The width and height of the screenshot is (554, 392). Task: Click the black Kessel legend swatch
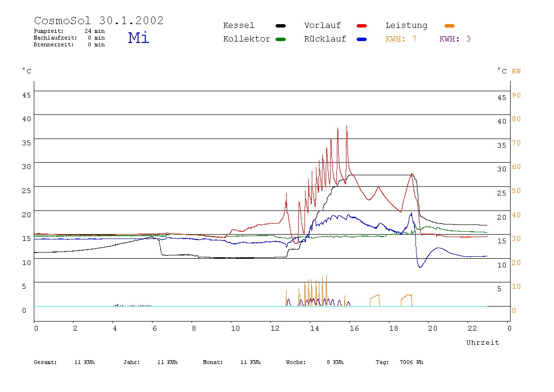(x=280, y=26)
